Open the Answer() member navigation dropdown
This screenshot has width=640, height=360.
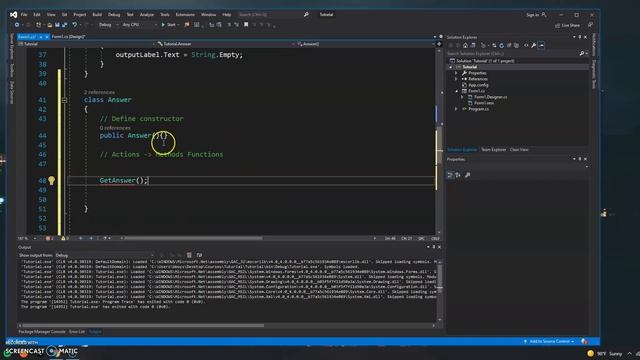(x=366, y=44)
